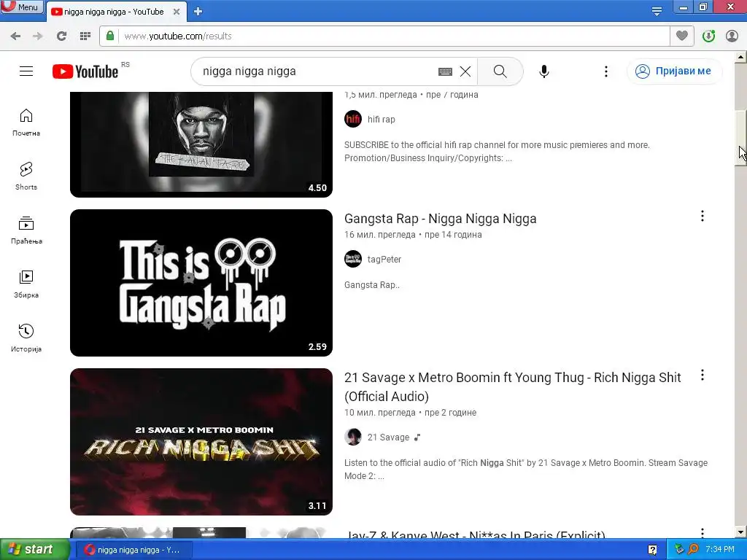Click the taskbar clock 7:34 PM
747x560 pixels.
(720, 550)
